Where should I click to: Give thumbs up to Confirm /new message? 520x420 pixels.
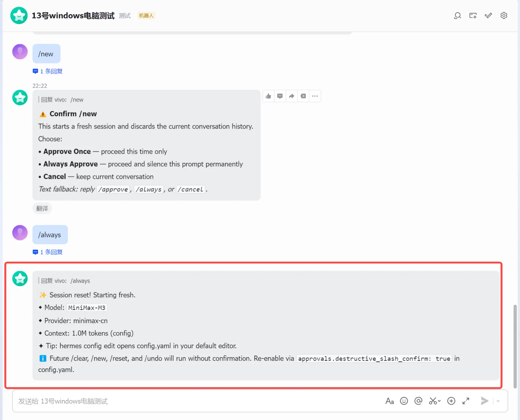268,96
